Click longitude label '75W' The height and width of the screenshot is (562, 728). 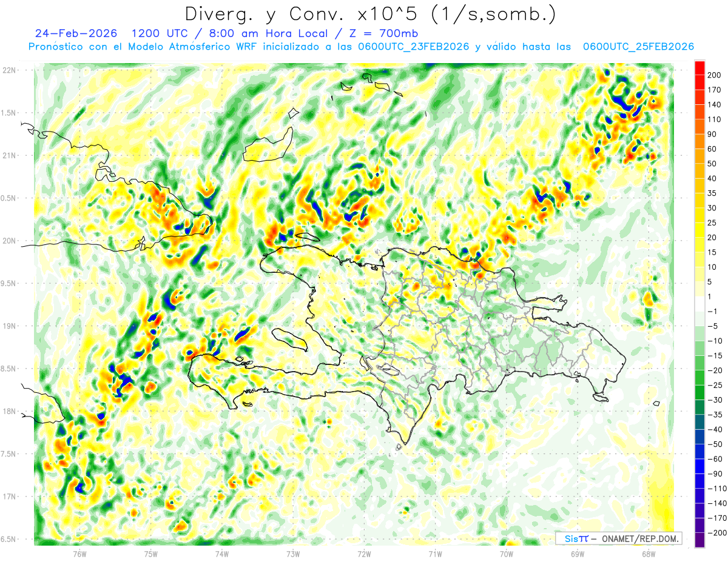151,554
